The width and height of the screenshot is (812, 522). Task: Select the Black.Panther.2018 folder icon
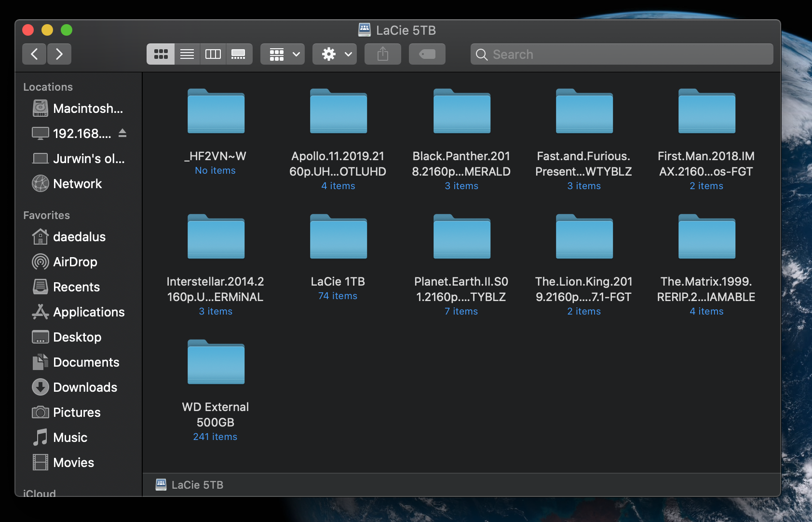coord(462,111)
